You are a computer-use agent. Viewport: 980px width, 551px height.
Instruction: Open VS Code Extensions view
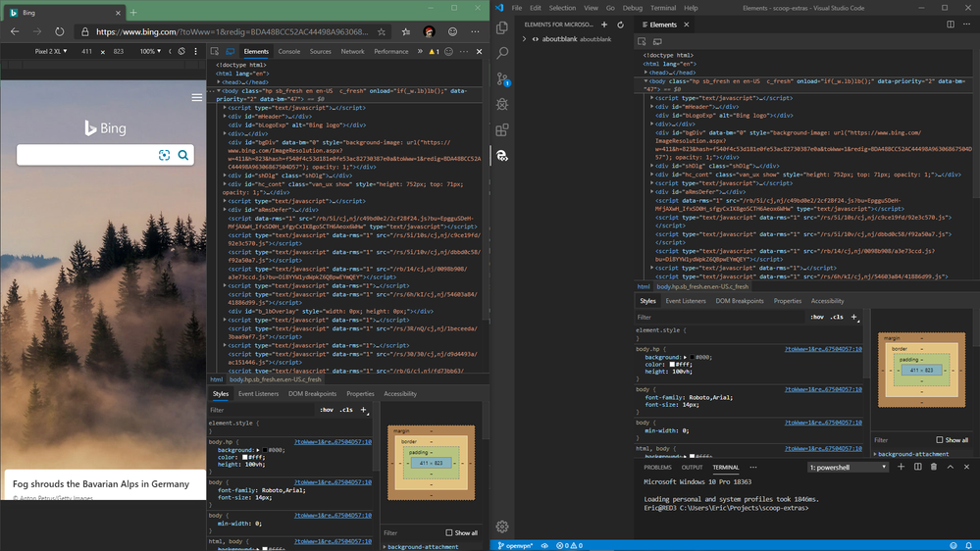click(502, 130)
